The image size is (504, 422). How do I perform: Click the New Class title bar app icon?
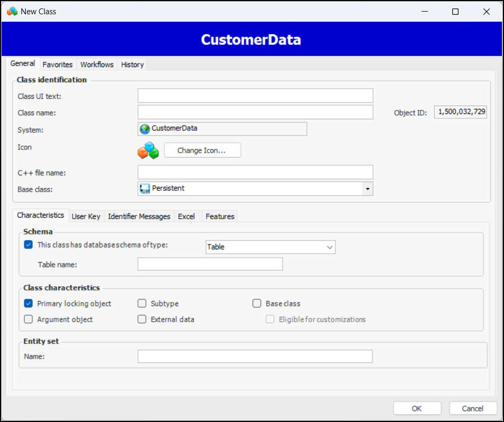(12, 11)
